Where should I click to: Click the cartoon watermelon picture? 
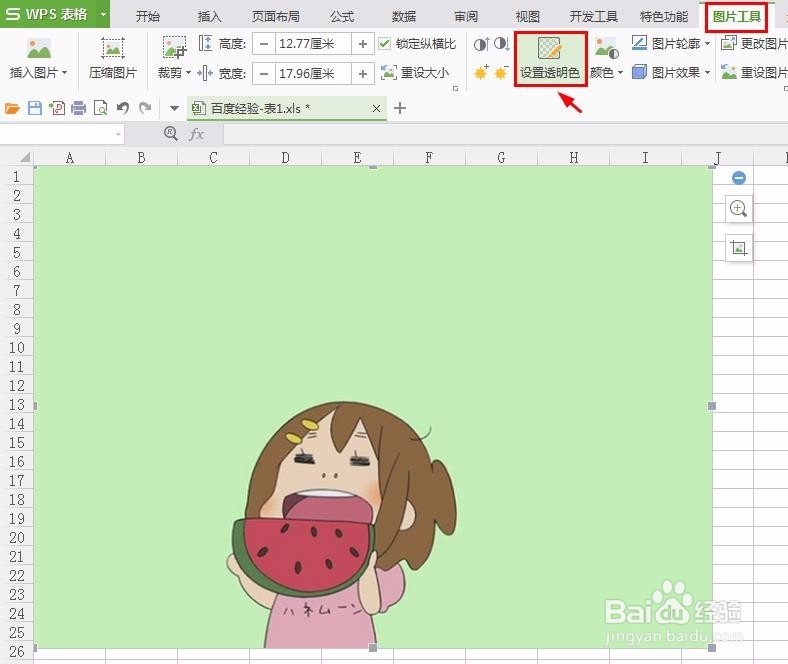pyautogui.click(x=373, y=407)
